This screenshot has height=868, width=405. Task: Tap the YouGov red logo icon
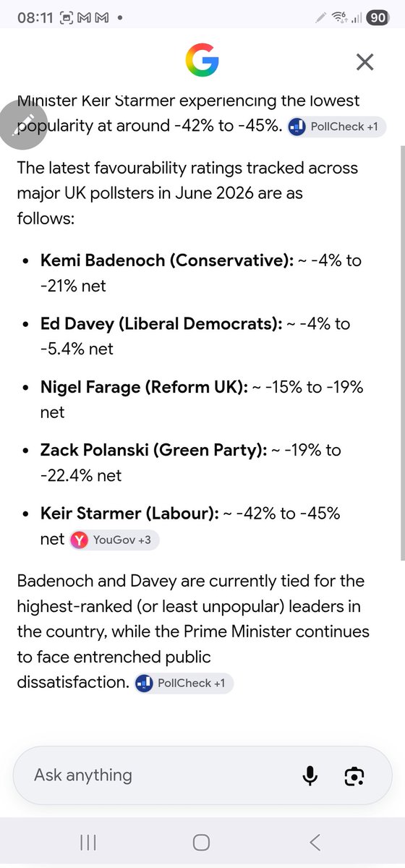click(x=80, y=540)
